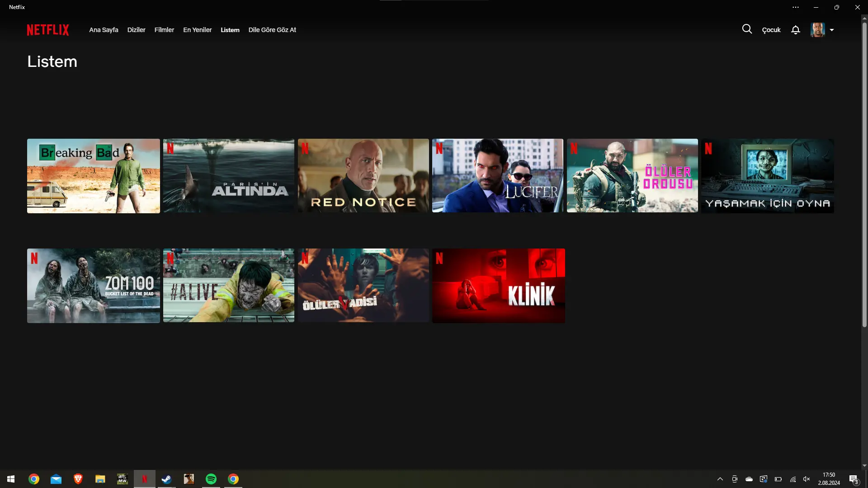Open Spotify from the taskbar
Viewport: 868px width, 488px height.
click(x=211, y=479)
